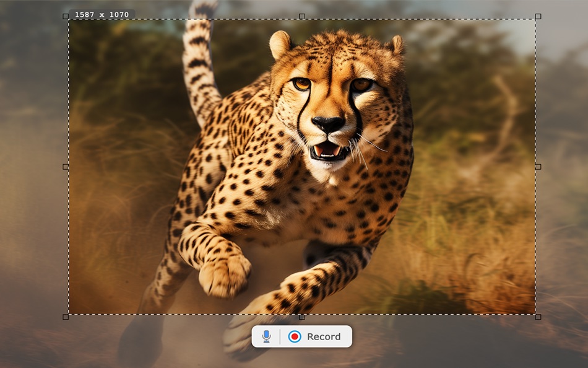Click the bottom-left selection handle
Viewport: 588px width, 368px height.
click(64, 317)
